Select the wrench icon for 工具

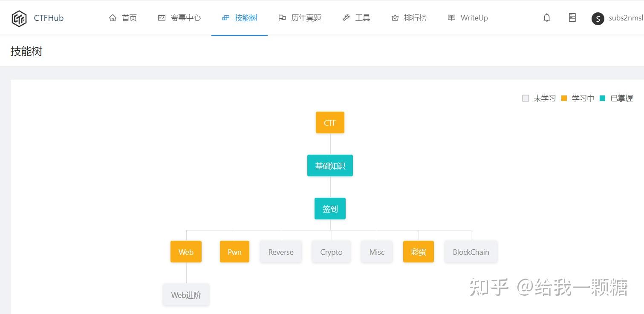(346, 17)
